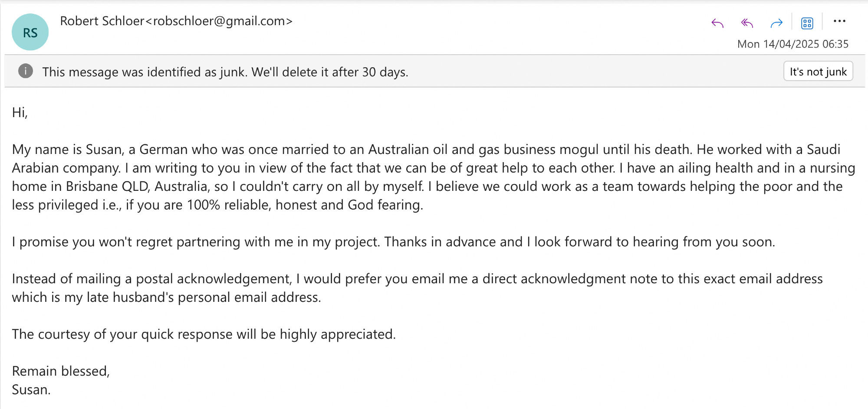Open the Robert Schloer sender name contact card
The image size is (868, 409).
point(102,21)
